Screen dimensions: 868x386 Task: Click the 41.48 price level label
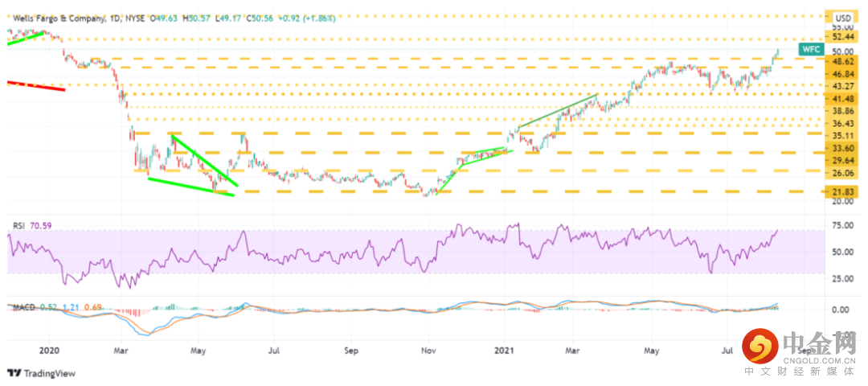[x=842, y=99]
